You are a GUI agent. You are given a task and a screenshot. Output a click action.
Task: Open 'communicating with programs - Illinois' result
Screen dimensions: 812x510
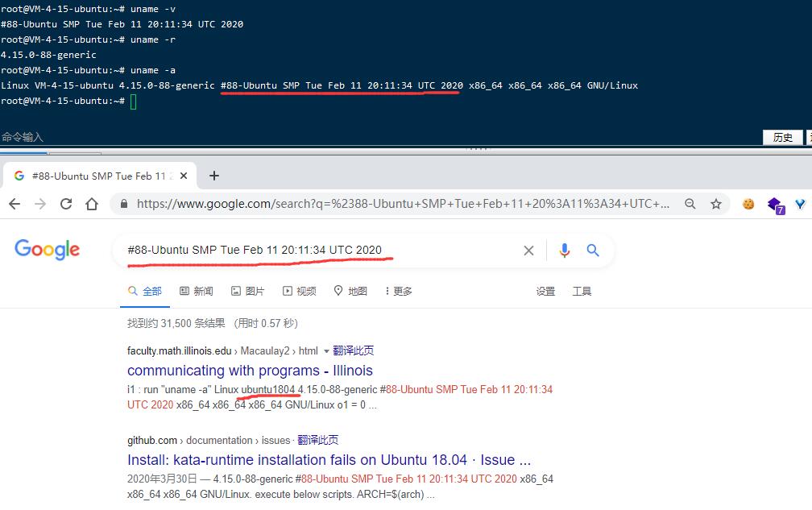click(250, 371)
